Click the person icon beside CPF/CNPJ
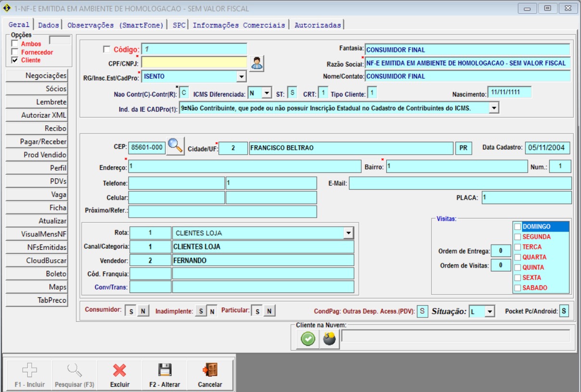The image size is (581, 392). (x=257, y=63)
